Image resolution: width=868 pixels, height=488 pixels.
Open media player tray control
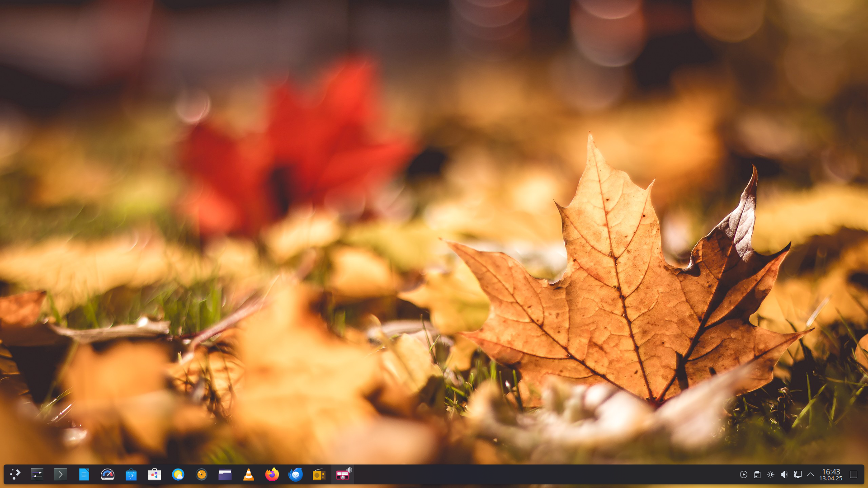tap(743, 474)
